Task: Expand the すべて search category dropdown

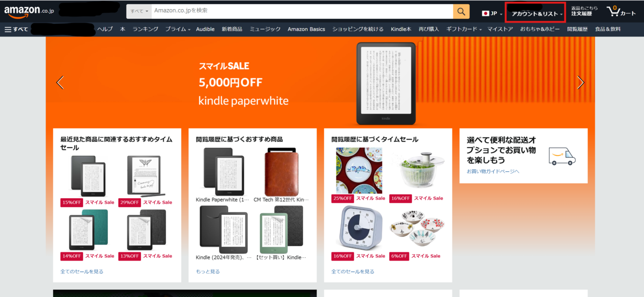Action: coord(139,11)
